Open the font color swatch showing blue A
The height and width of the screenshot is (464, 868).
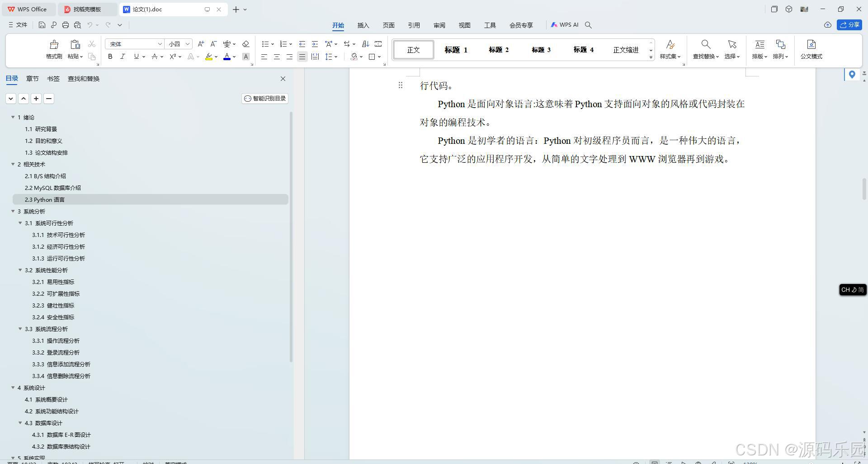227,57
